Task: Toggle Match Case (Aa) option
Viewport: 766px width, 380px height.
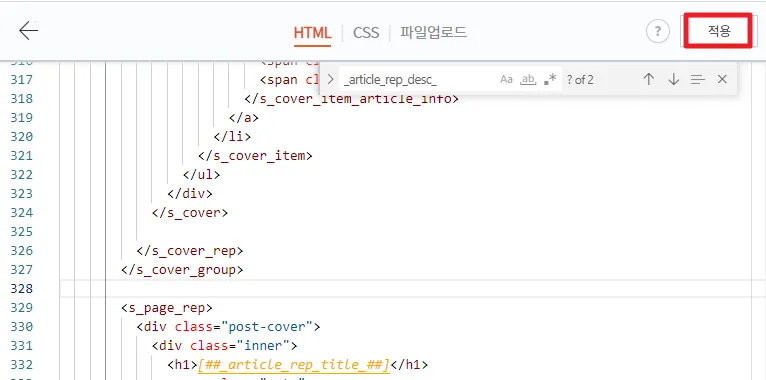Action: (506, 79)
